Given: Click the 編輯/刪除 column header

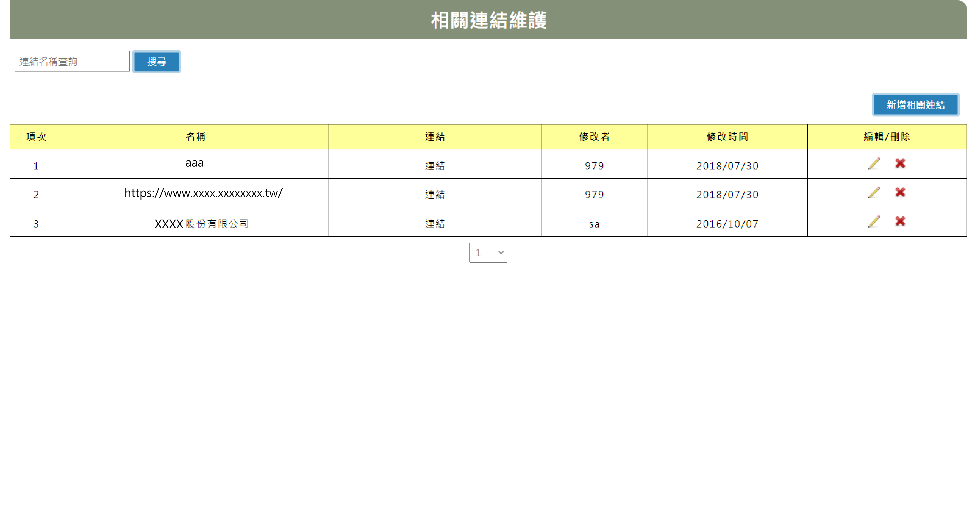Looking at the screenshot, I should (887, 137).
